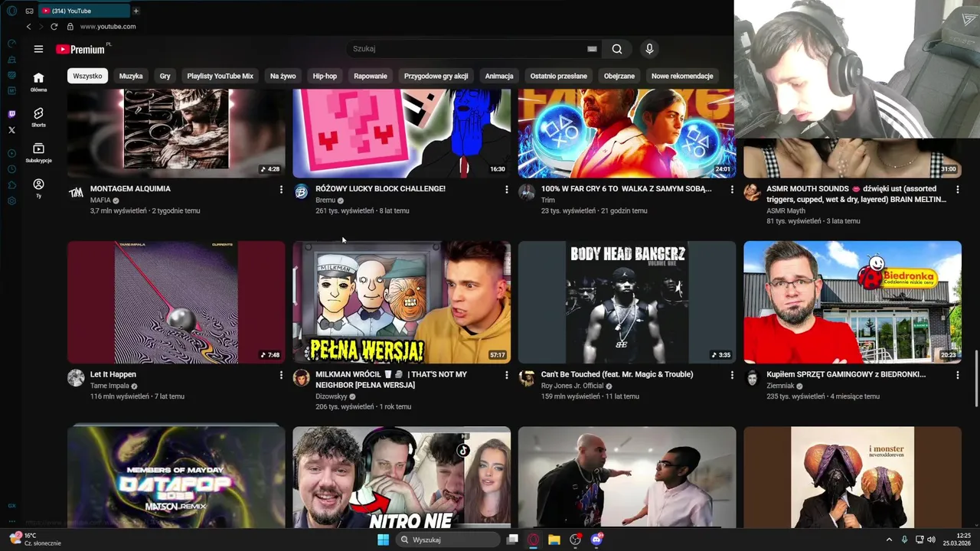The height and width of the screenshot is (551, 980).
Task: Open Windows Start menu
Action: 383,540
